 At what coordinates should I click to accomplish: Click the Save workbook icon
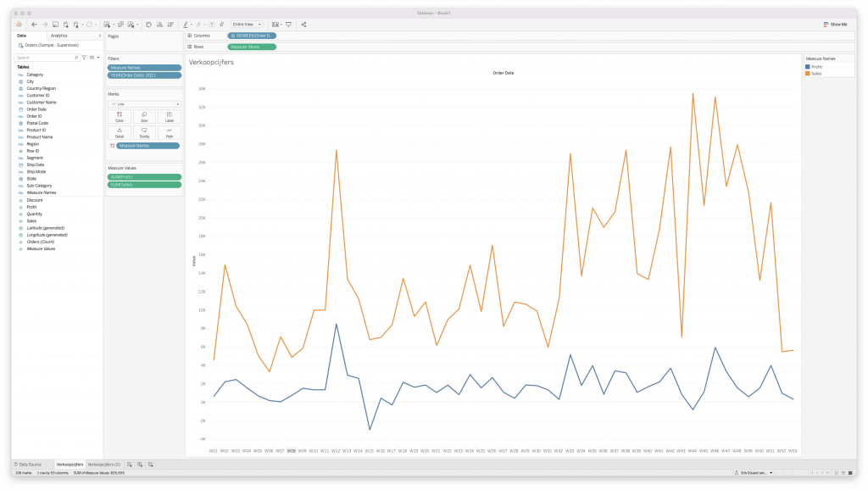point(55,25)
